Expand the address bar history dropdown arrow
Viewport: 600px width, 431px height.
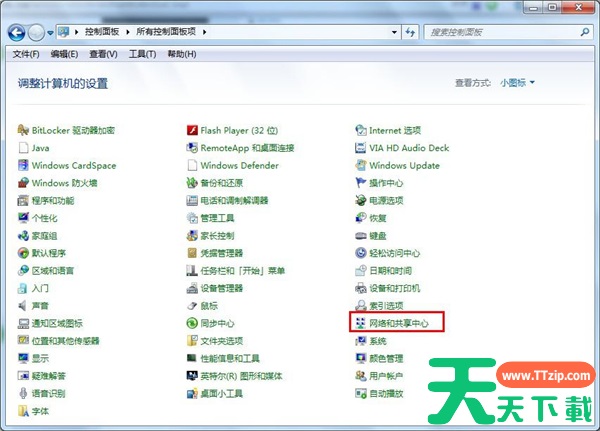[x=394, y=32]
